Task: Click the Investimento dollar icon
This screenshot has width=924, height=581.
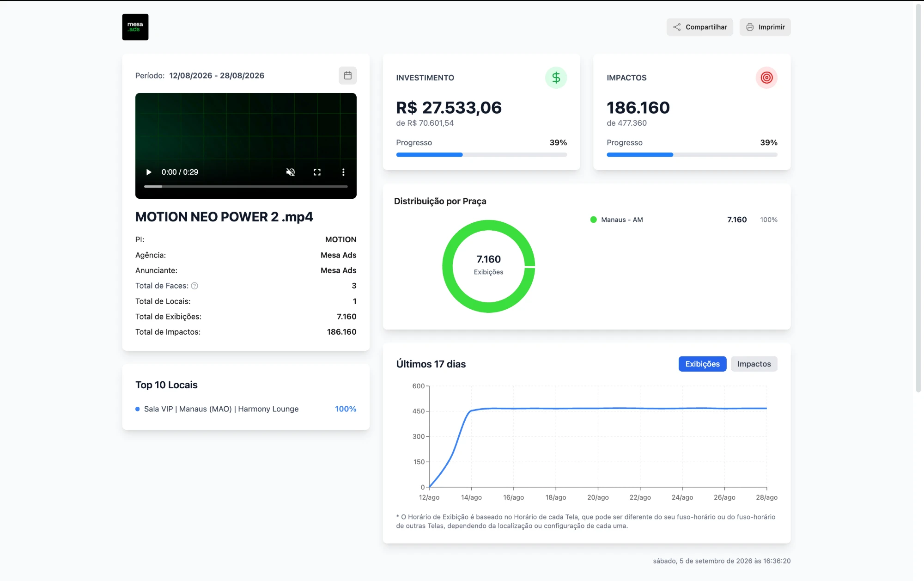Action: point(556,78)
